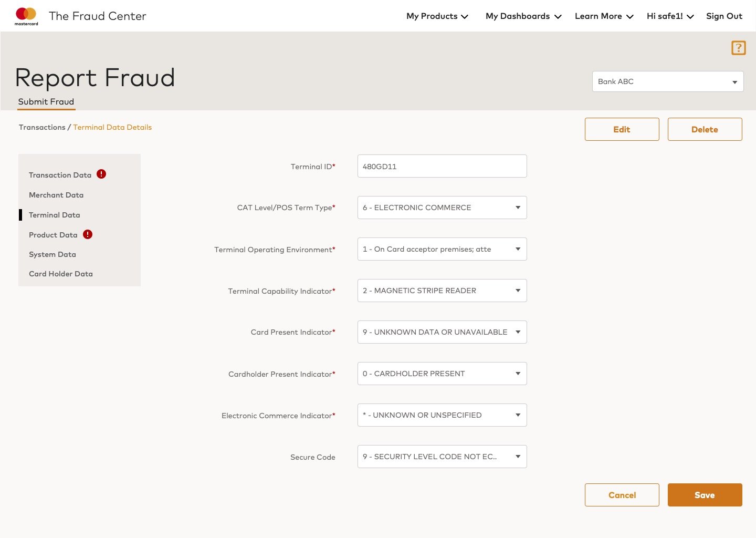This screenshot has height=538, width=756.
Task: Click the Electronic Commerce Indicator label
Action: click(x=278, y=416)
